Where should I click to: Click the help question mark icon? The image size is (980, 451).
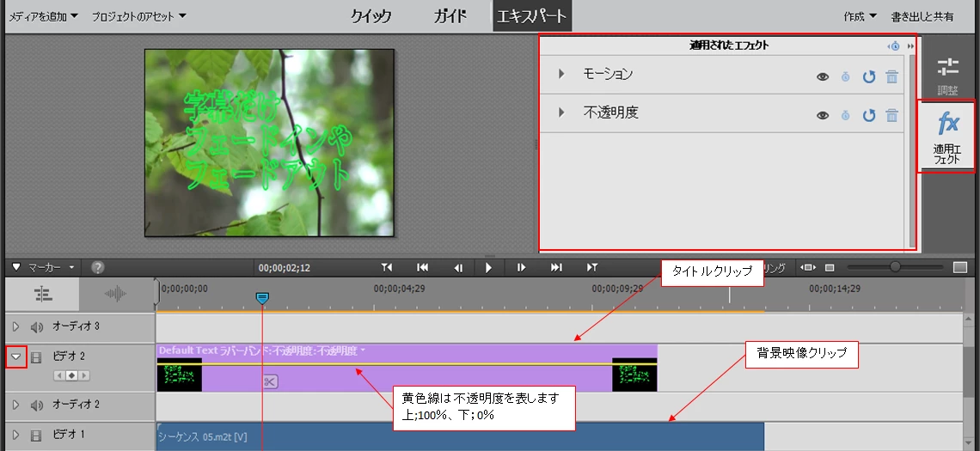coord(97,267)
